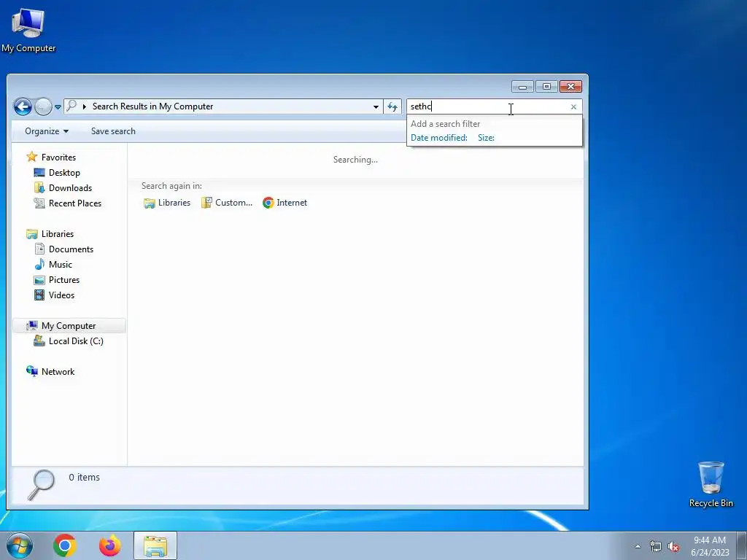747x560 pixels.
Task: Click the muted volume tray icon
Action: [x=673, y=547]
